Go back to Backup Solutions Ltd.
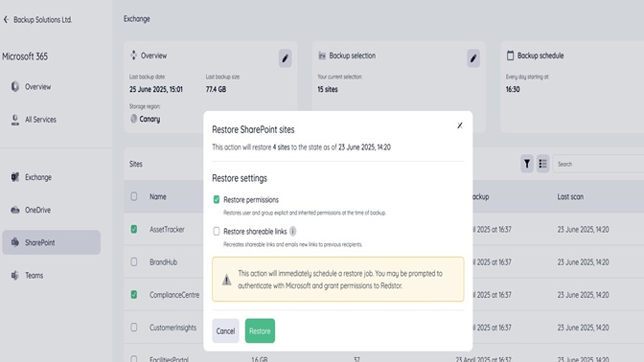Image resolution: width=644 pixels, height=362 pixels. point(37,20)
